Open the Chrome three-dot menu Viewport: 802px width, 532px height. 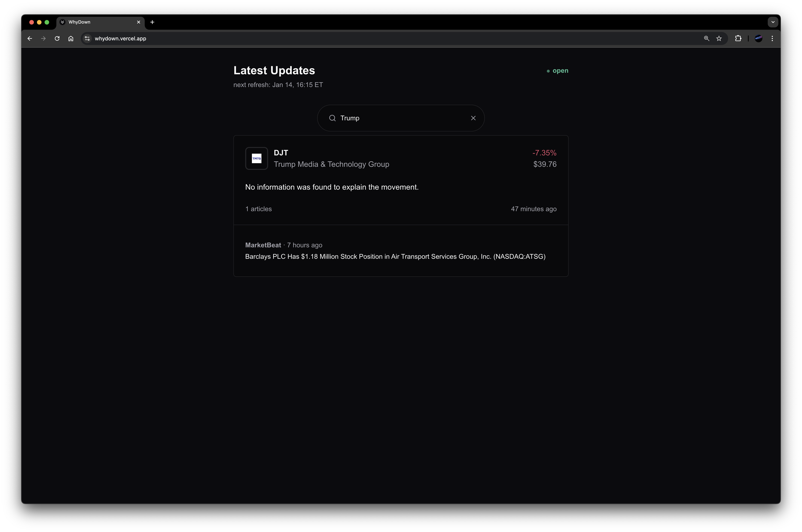(x=772, y=39)
